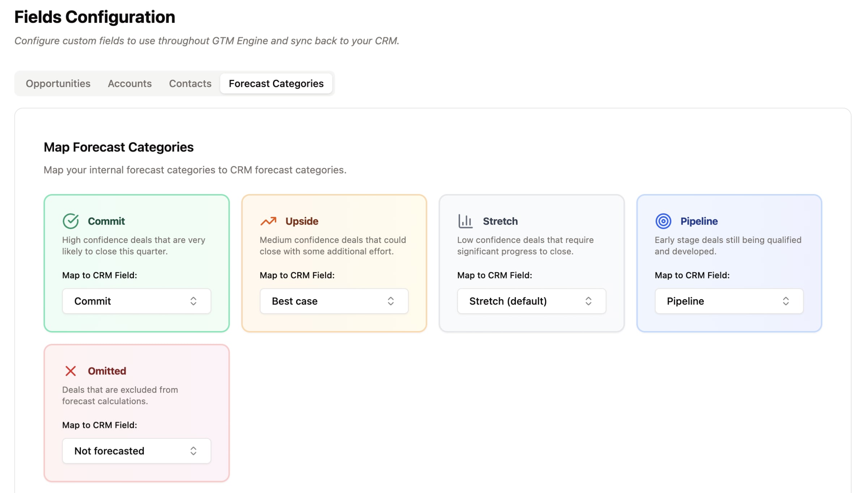Switch to the Opportunities tab

tap(58, 83)
